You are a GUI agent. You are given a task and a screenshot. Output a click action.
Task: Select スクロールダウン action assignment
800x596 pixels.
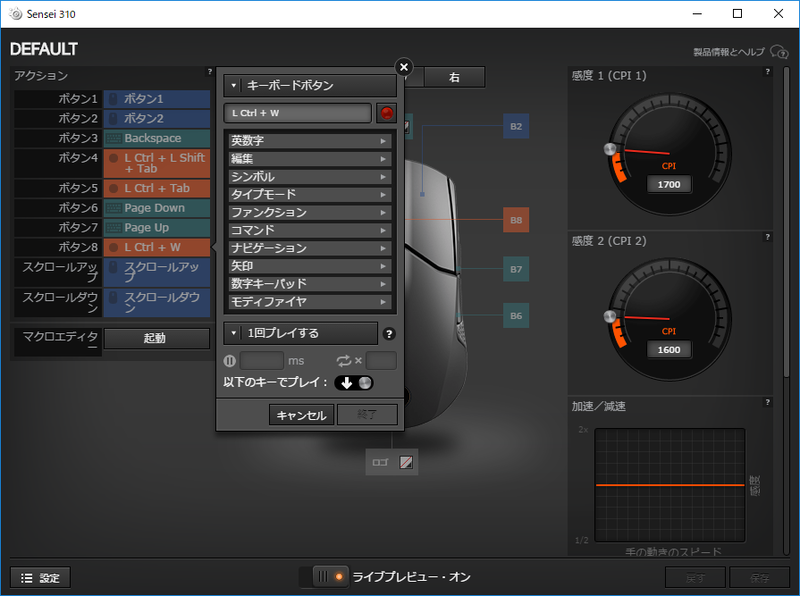[157, 303]
